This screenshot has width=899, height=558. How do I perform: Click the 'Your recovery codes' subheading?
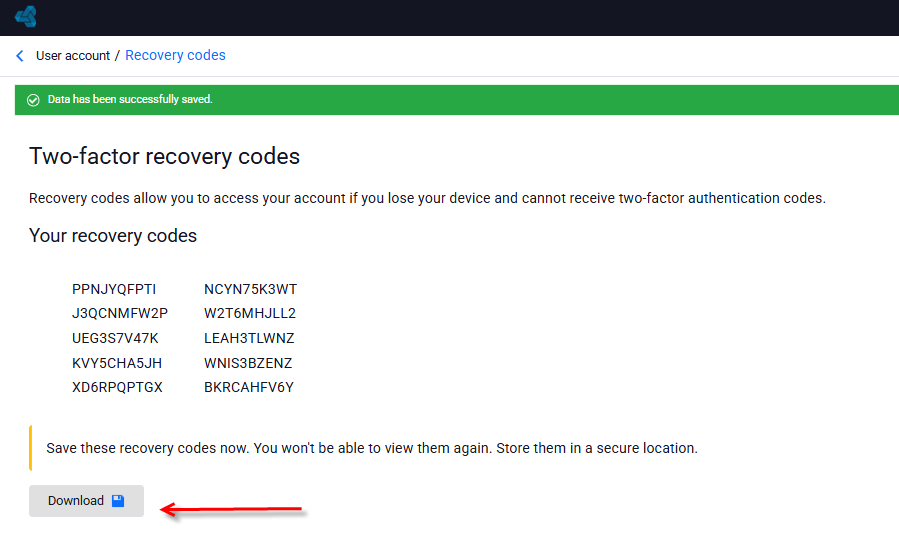113,236
